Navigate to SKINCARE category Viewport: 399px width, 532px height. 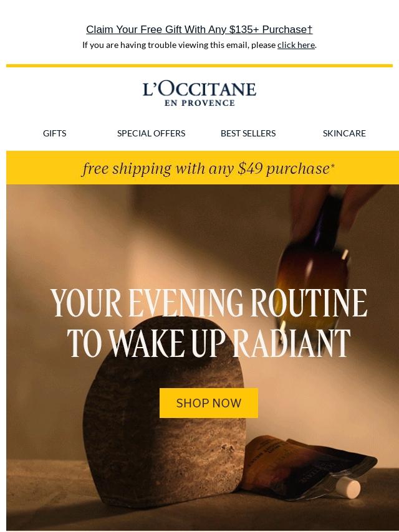[x=344, y=133]
